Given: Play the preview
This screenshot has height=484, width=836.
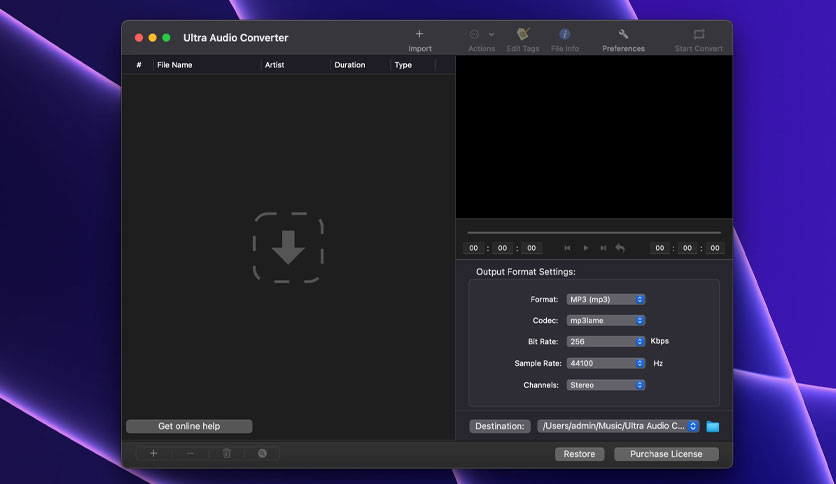Looking at the screenshot, I should click(x=585, y=248).
